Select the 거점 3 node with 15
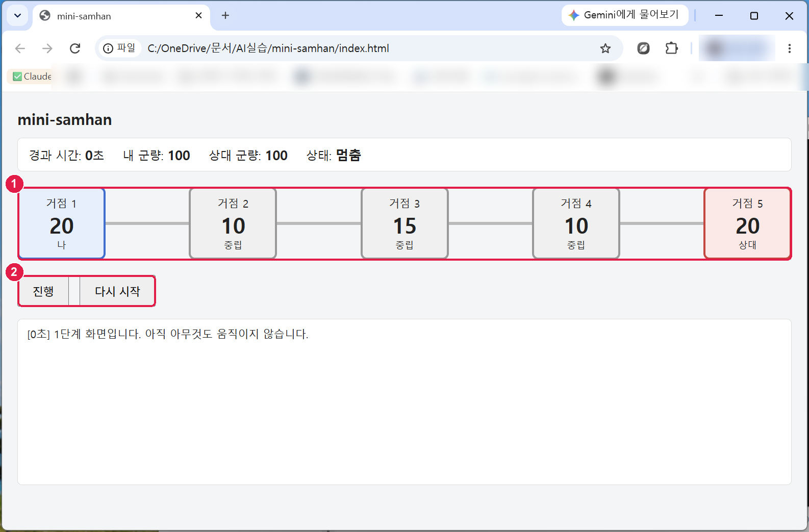809x532 pixels. (x=404, y=223)
